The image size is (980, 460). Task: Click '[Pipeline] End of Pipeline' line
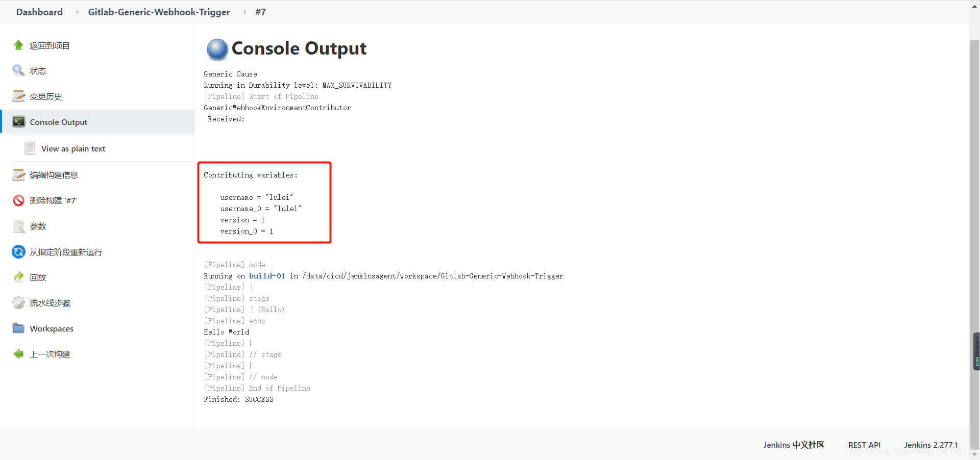(x=257, y=388)
